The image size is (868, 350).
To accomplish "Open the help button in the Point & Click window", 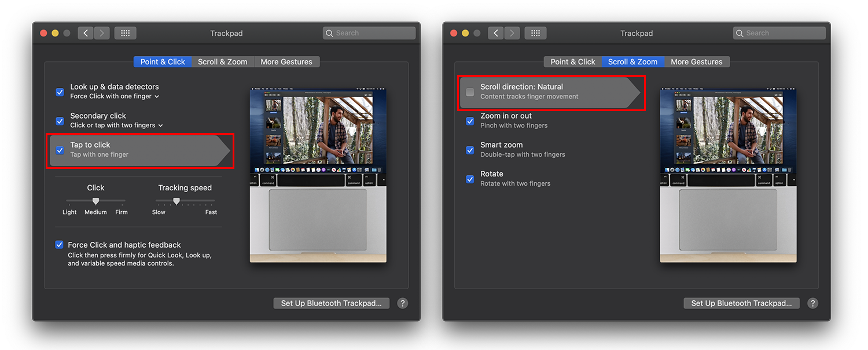I will coord(403,303).
